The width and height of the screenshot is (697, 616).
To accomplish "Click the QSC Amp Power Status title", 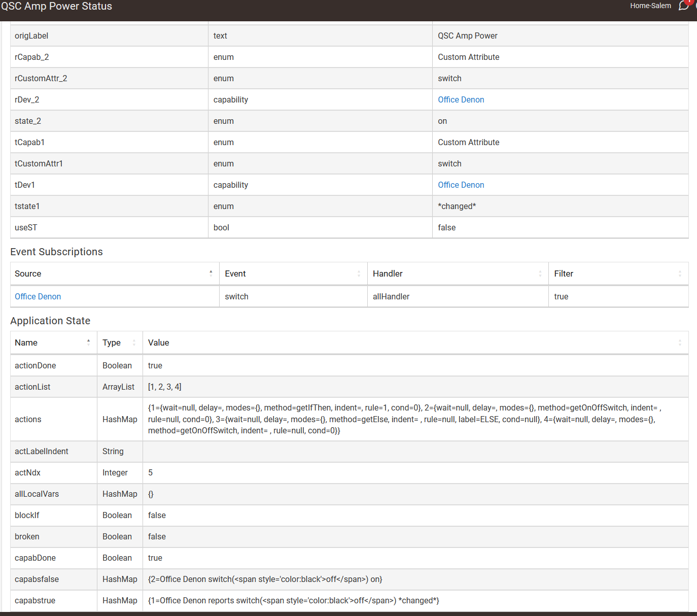I will (56, 7).
